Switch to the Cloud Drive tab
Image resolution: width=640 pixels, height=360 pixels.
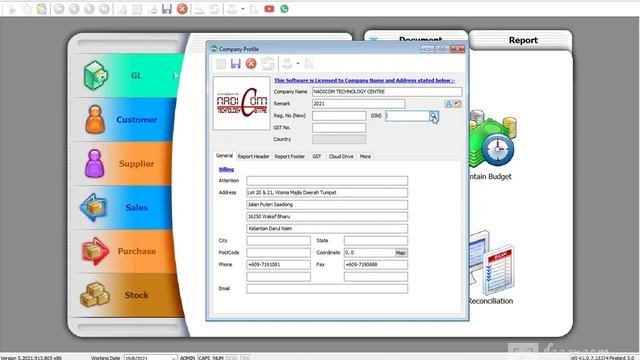(x=341, y=156)
